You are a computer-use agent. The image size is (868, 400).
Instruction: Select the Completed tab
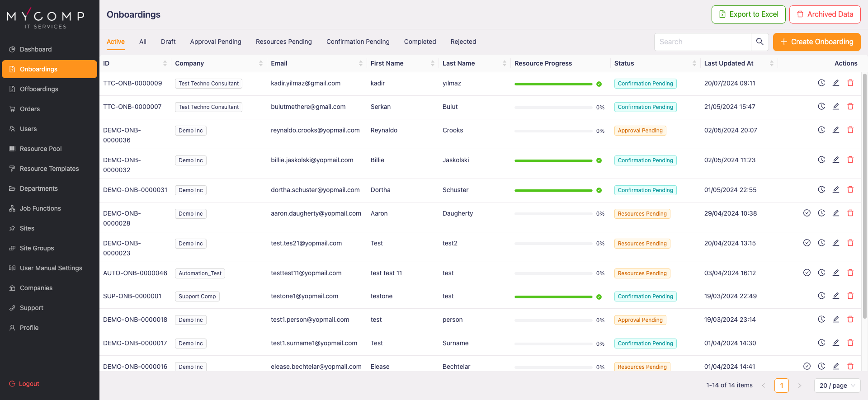pos(420,42)
